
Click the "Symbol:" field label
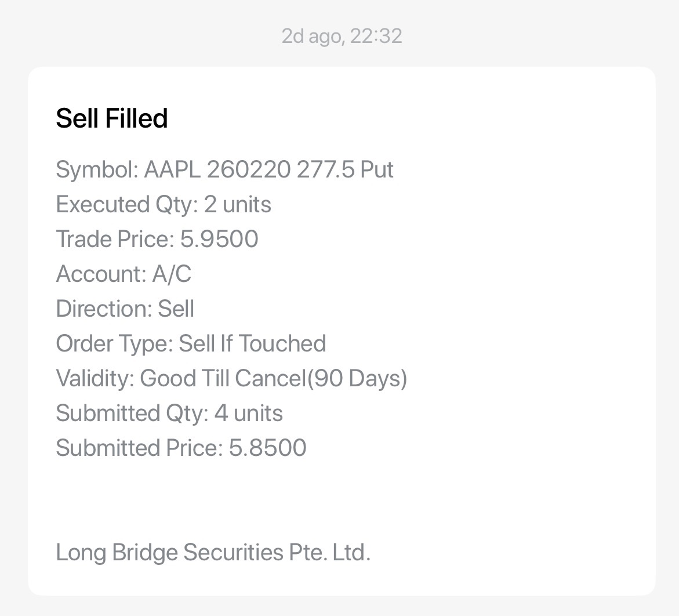coord(97,169)
